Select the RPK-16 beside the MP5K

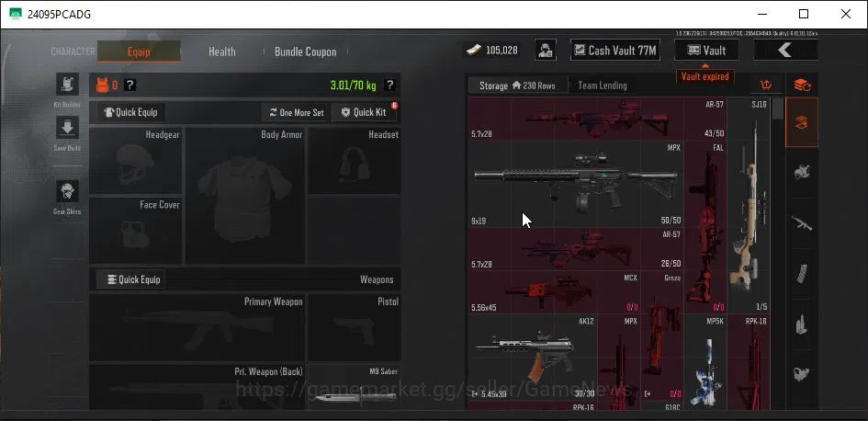(749, 362)
